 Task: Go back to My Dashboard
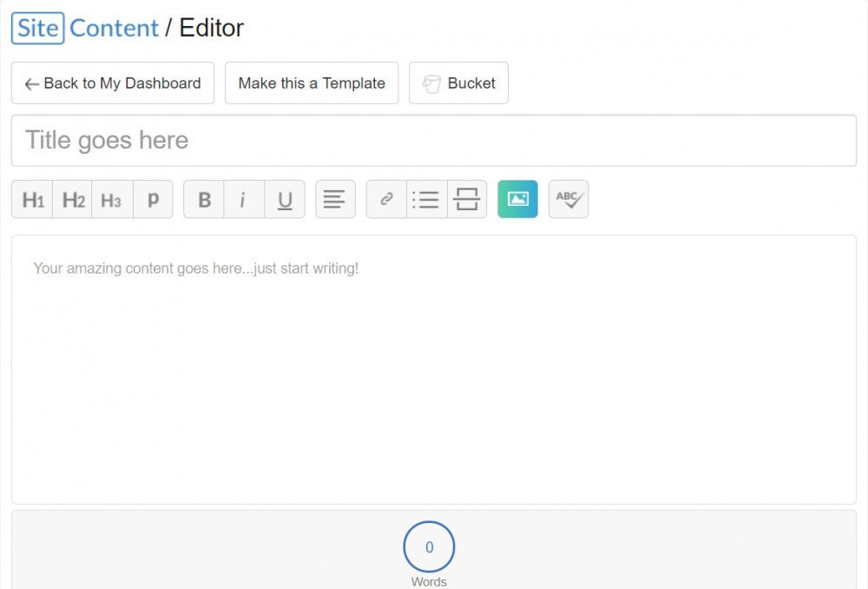click(113, 83)
